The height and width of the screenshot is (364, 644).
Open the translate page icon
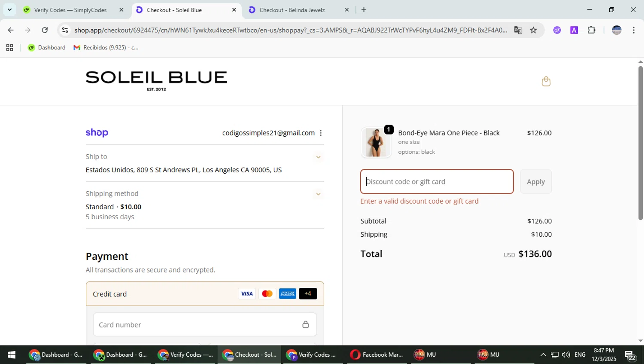tap(518, 30)
